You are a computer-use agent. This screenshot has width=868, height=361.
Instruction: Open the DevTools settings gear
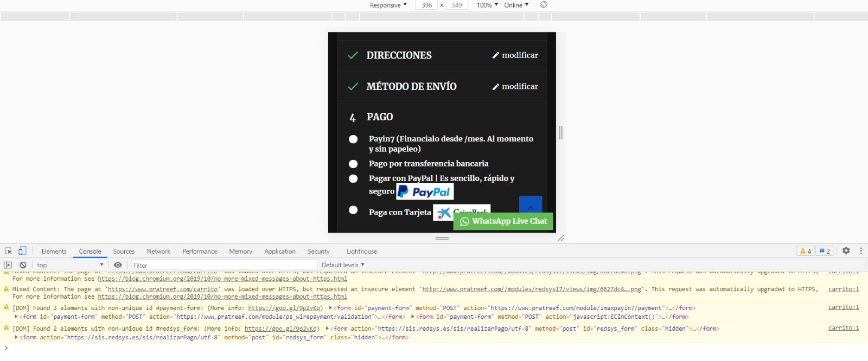point(846,251)
